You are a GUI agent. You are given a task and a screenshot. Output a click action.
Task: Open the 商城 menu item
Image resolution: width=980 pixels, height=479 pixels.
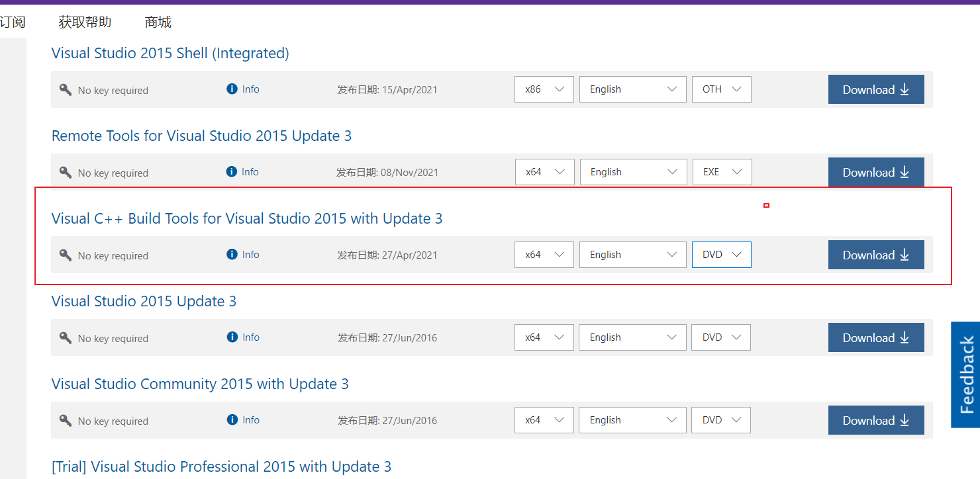pos(157,22)
